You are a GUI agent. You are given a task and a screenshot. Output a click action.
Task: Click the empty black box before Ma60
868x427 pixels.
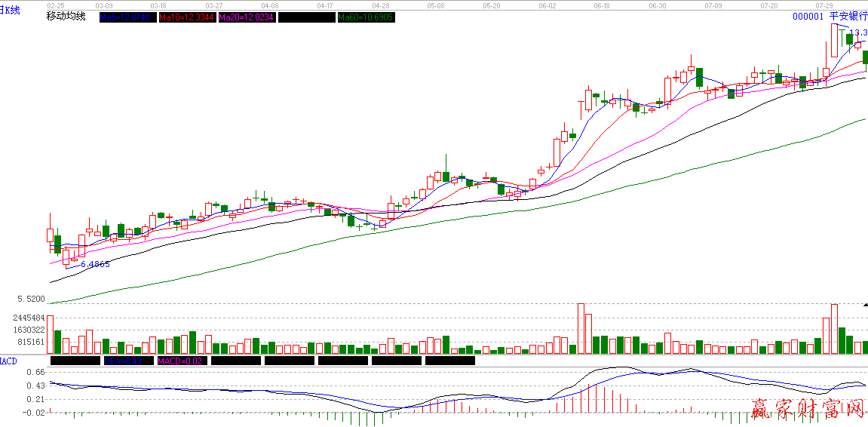pos(305,17)
